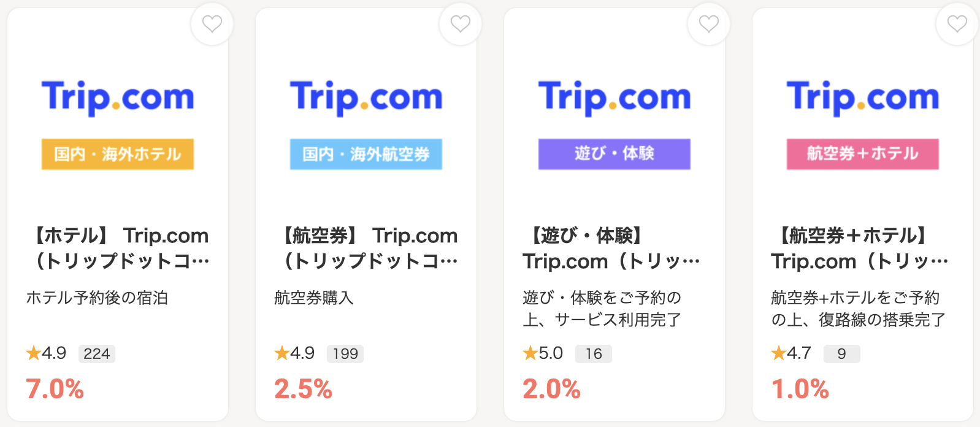Click the Trip.com logo on the flight+hotel card
The height and width of the screenshot is (427, 980).
[863, 97]
